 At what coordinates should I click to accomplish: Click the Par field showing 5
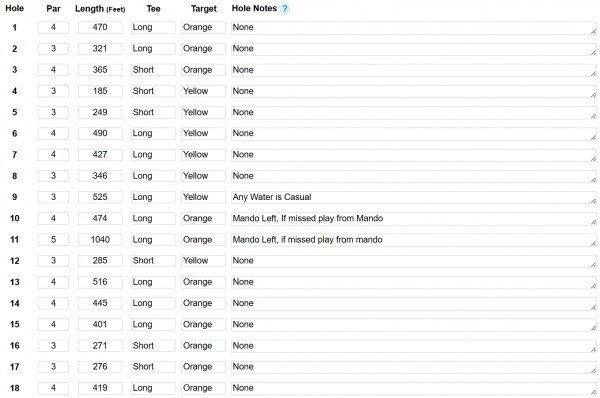coord(53,240)
